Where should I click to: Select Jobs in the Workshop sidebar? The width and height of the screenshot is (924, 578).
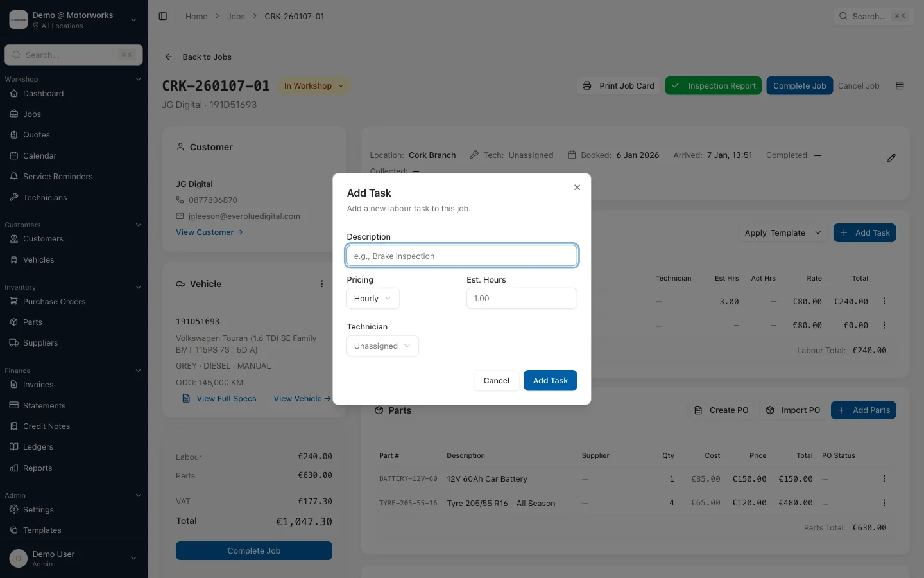[33, 114]
